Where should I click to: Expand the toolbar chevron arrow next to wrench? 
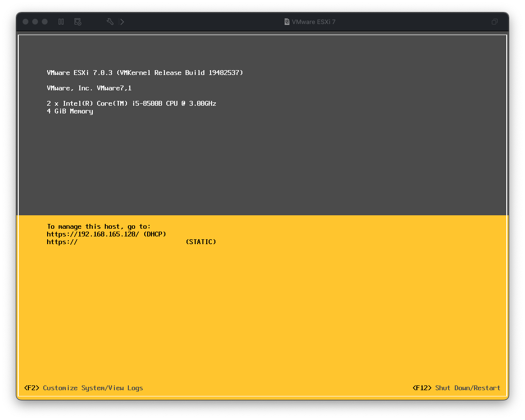122,22
